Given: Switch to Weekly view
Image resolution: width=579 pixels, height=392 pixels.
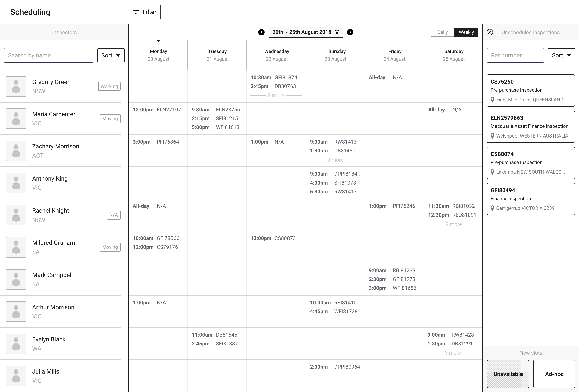Looking at the screenshot, I should [466, 32].
